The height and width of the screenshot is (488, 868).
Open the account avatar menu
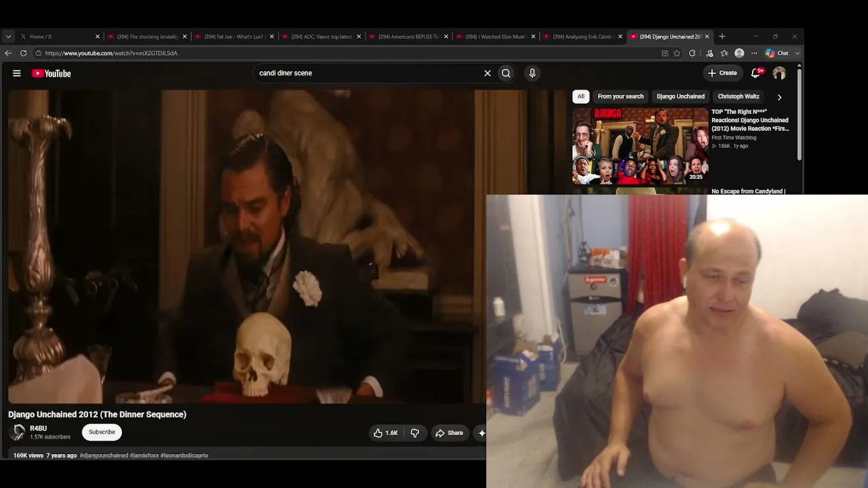point(779,73)
